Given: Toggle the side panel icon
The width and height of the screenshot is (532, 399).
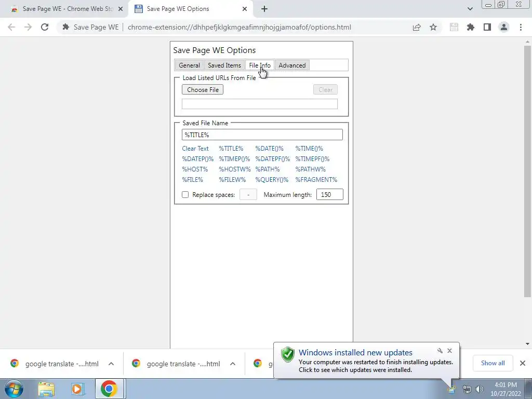Looking at the screenshot, I should (x=487, y=27).
